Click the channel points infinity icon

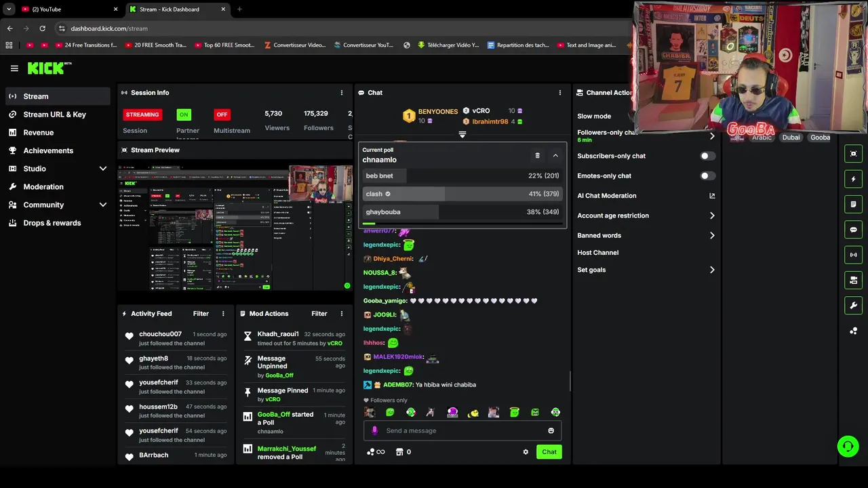coord(376,452)
